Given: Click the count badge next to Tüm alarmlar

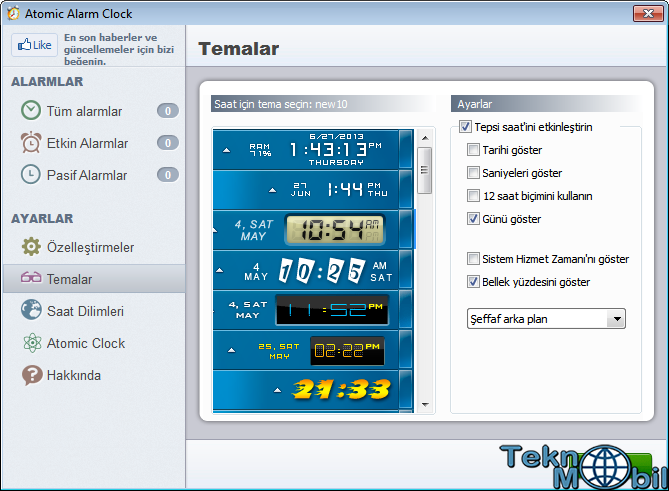Looking at the screenshot, I should click(x=168, y=111).
